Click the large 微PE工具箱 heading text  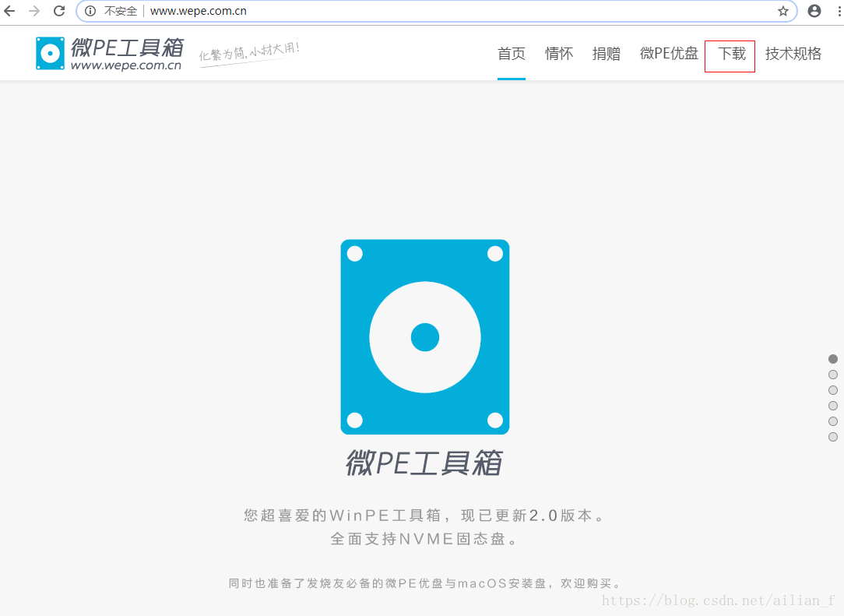(x=424, y=463)
